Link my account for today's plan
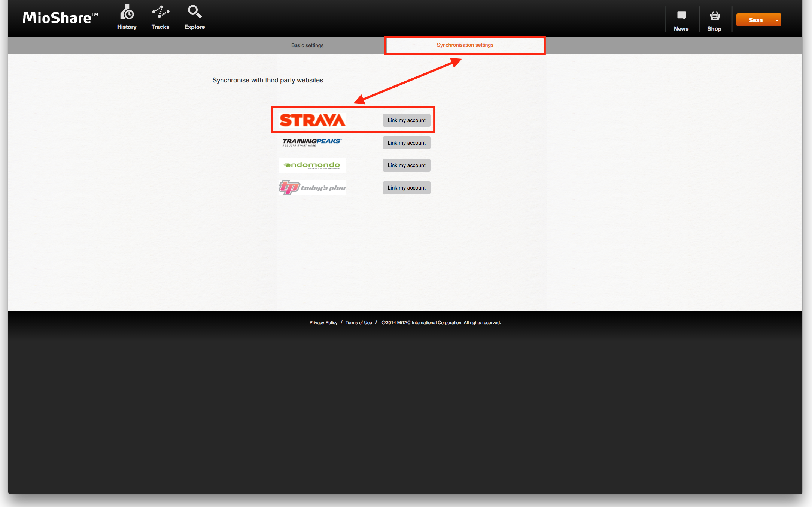Viewport: 812px width, 507px height. pos(407,188)
